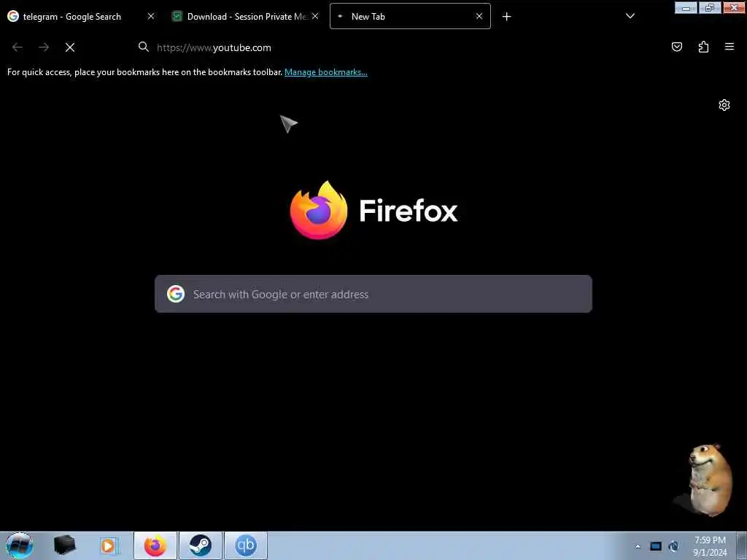The height and width of the screenshot is (560, 747).
Task: Select the New Tab tab
Action: click(x=410, y=17)
